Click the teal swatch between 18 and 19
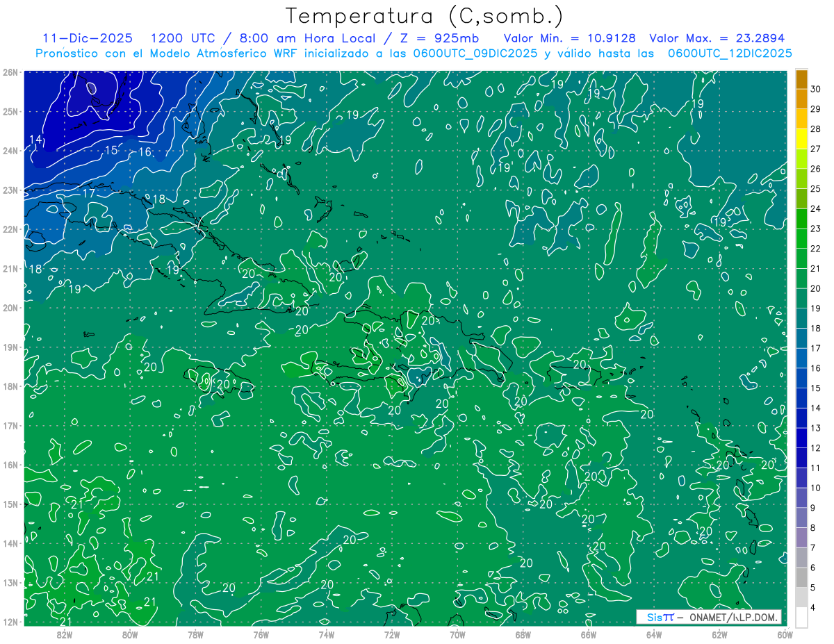The width and height of the screenshot is (834, 644). pos(801,318)
